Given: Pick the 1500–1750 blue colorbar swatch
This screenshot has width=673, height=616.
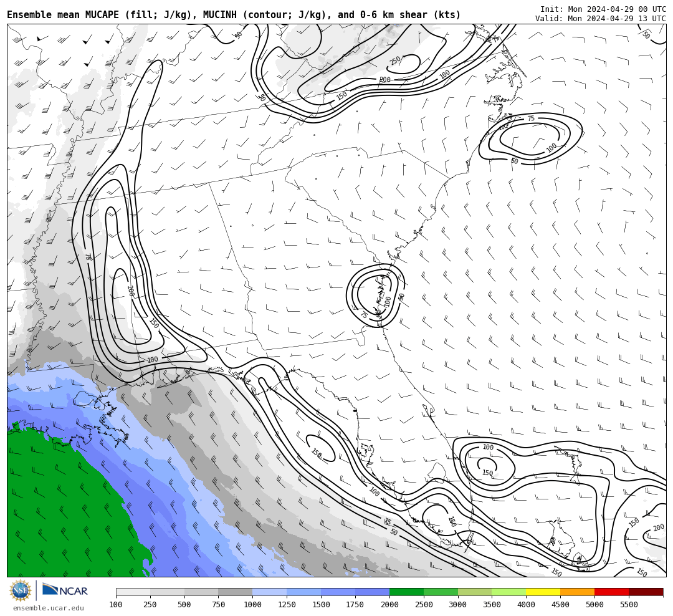Looking at the screenshot, I should (338, 592).
